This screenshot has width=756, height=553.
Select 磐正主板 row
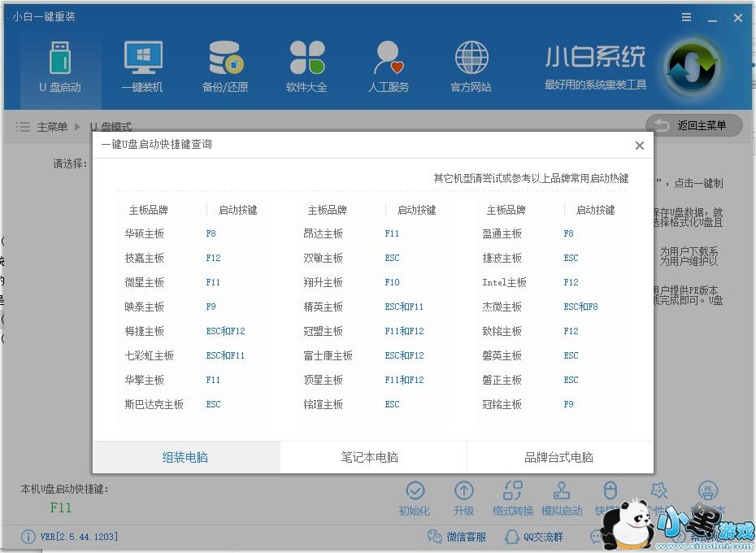[551, 380]
